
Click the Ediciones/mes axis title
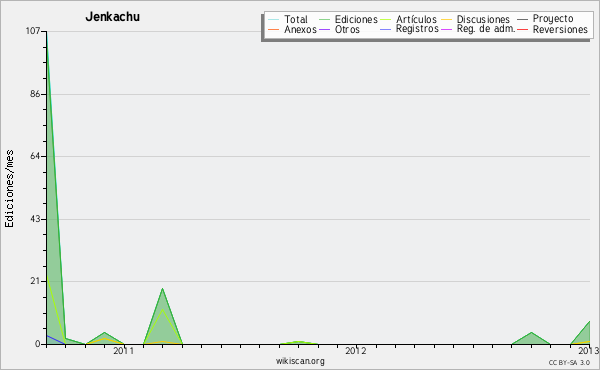tap(9, 189)
